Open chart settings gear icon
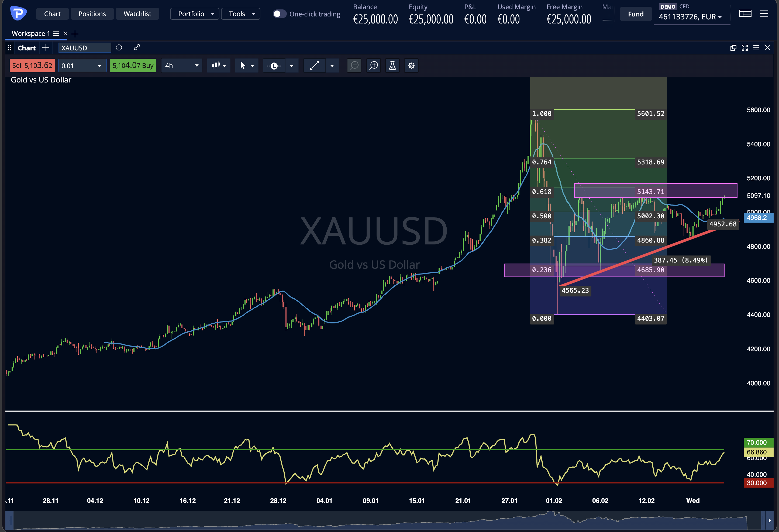The image size is (779, 532). (x=411, y=65)
